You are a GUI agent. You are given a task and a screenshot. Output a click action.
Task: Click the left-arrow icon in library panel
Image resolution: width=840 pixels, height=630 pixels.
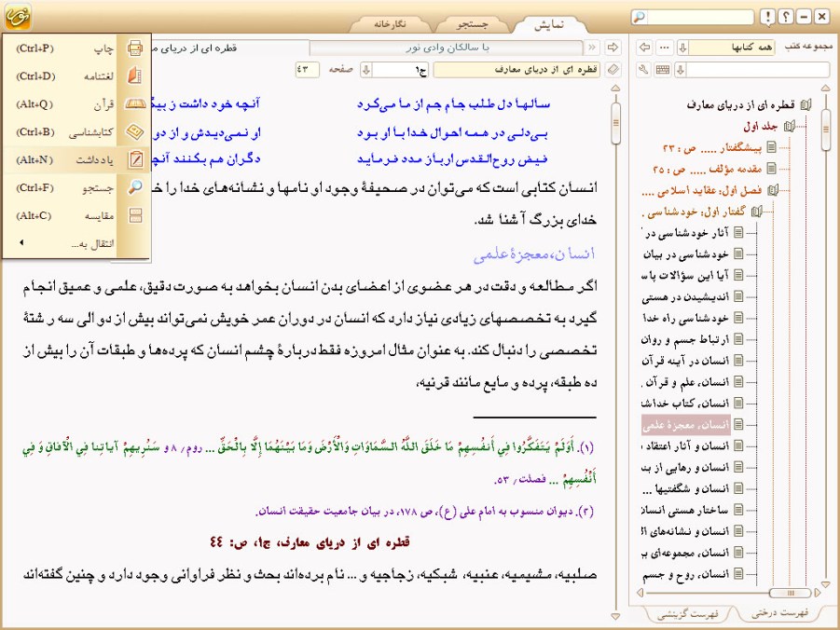click(x=645, y=48)
